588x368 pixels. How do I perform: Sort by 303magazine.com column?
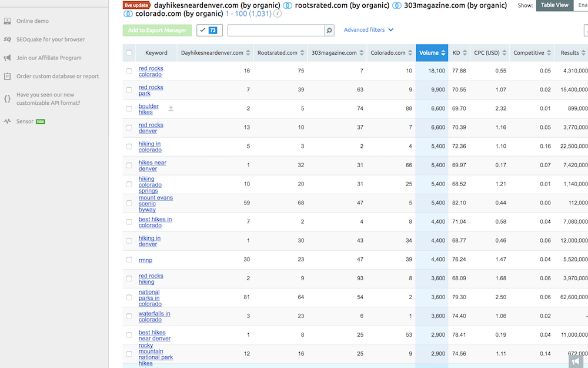(338, 53)
